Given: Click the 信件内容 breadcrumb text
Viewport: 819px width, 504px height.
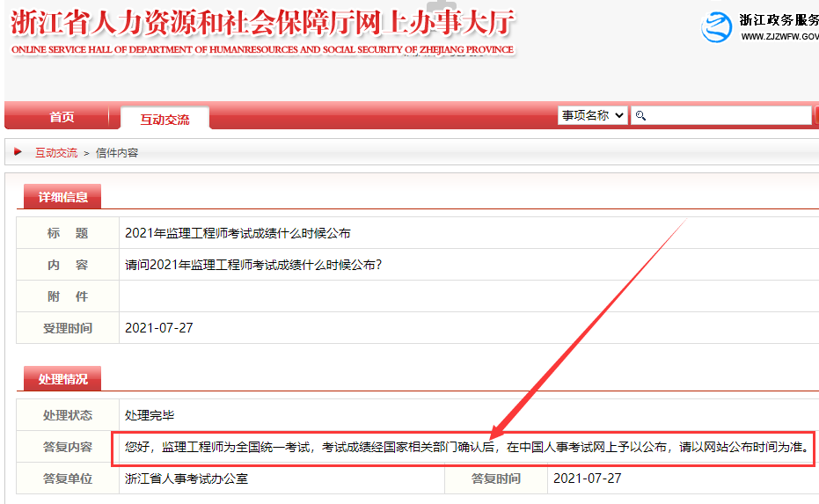Looking at the screenshot, I should tap(117, 152).
